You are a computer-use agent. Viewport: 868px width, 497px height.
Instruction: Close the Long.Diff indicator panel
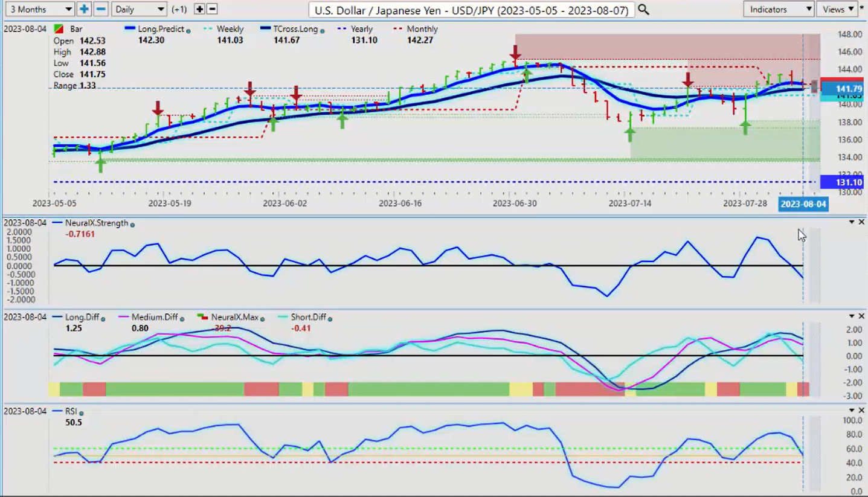[861, 316]
